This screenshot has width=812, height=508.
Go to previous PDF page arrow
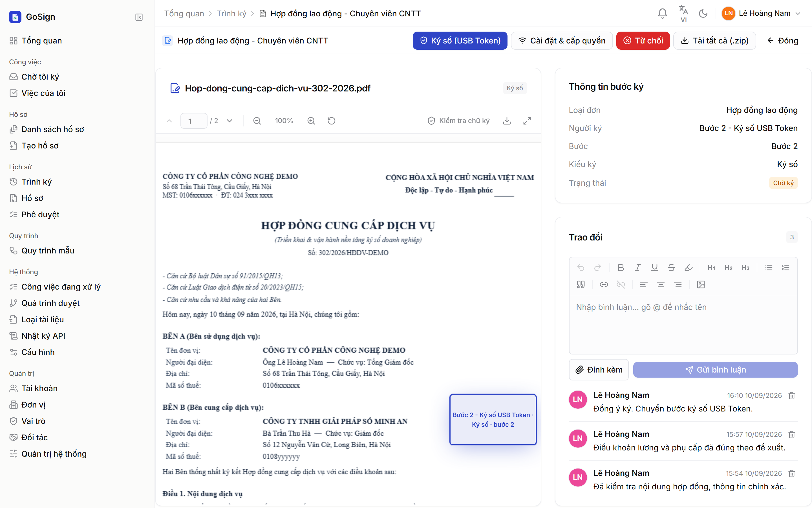click(169, 121)
